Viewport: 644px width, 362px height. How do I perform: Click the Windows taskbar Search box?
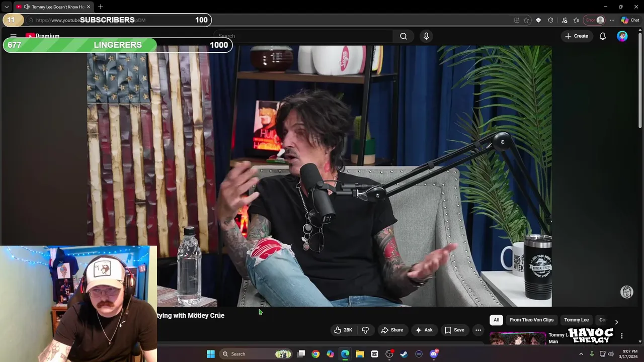pyautogui.click(x=257, y=354)
